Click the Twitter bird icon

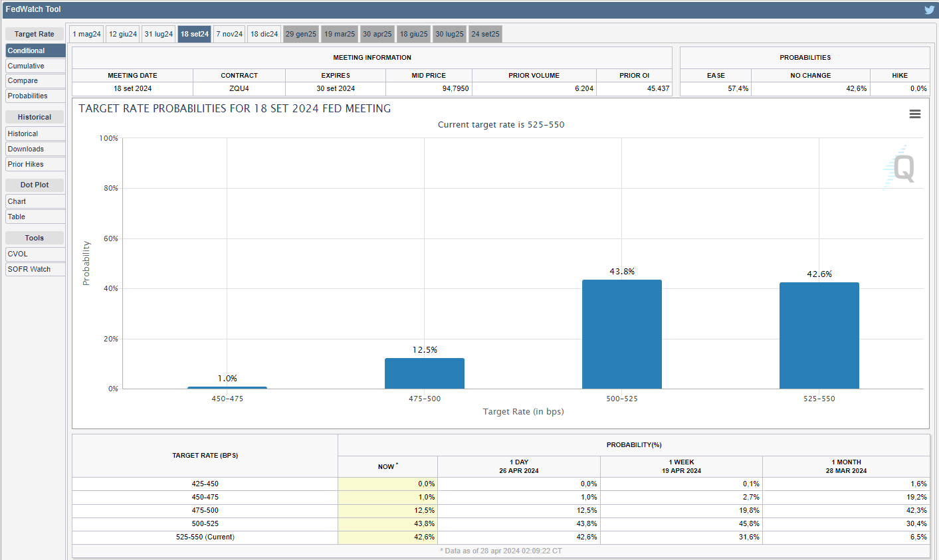point(929,9)
